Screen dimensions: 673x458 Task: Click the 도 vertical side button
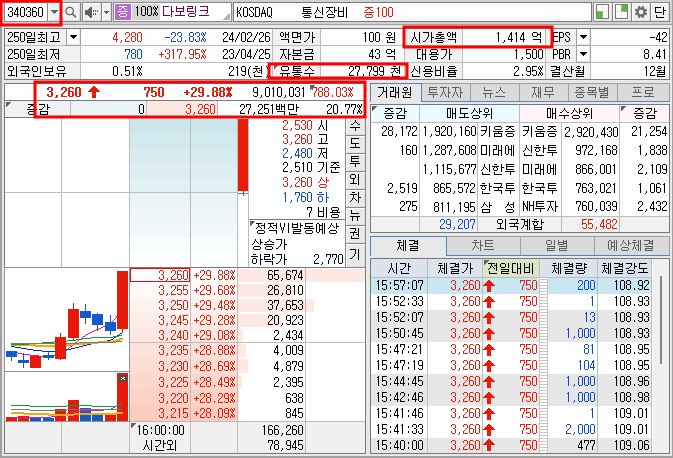[355, 143]
